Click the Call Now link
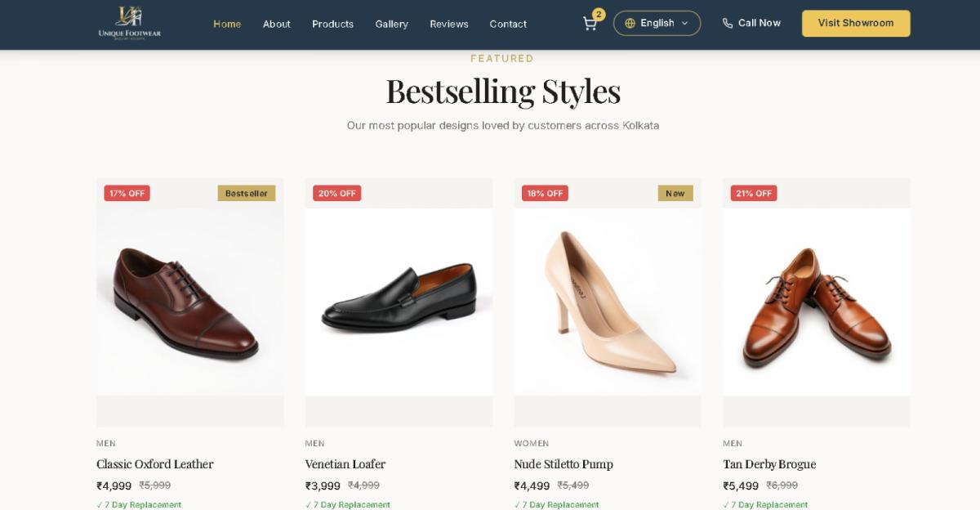 (x=759, y=24)
